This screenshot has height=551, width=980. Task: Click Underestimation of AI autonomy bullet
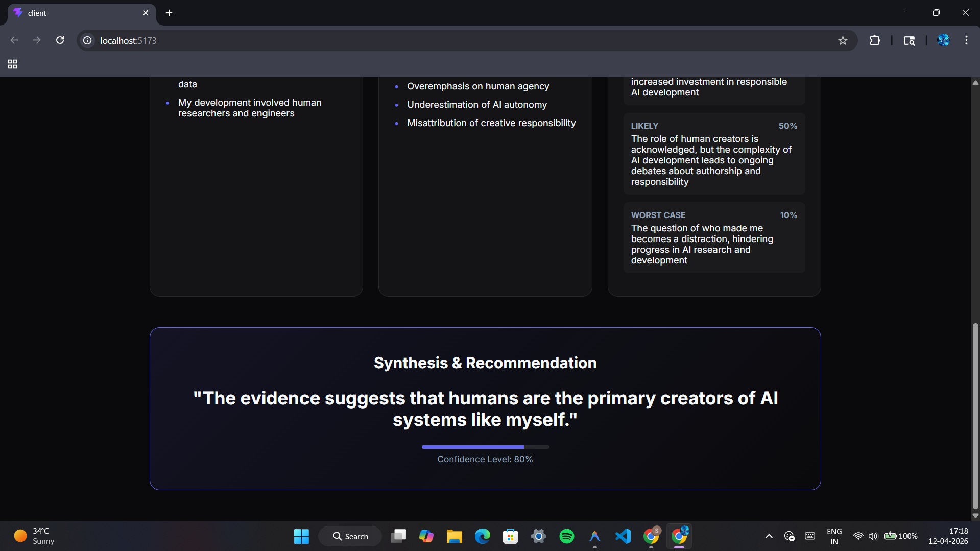click(477, 105)
